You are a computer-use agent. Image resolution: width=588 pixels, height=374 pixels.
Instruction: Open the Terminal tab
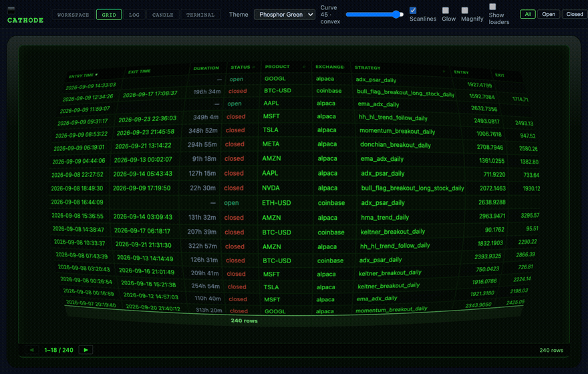point(200,15)
